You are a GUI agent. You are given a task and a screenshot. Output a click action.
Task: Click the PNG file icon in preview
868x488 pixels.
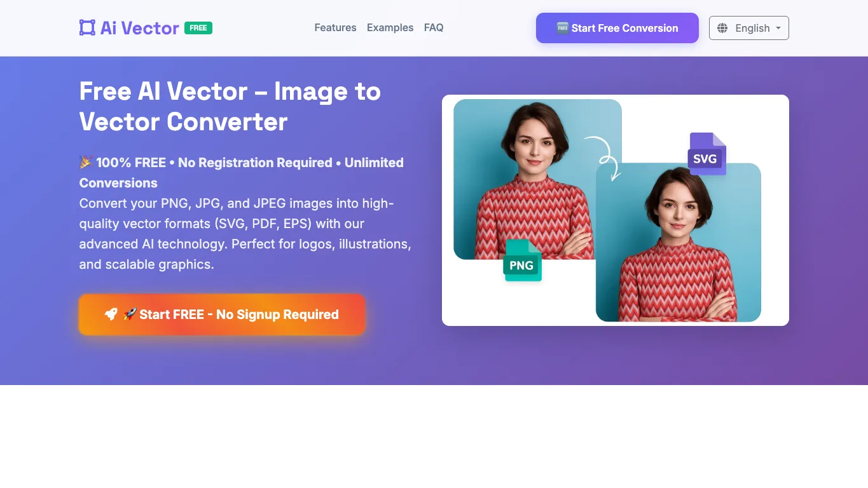coord(522,261)
